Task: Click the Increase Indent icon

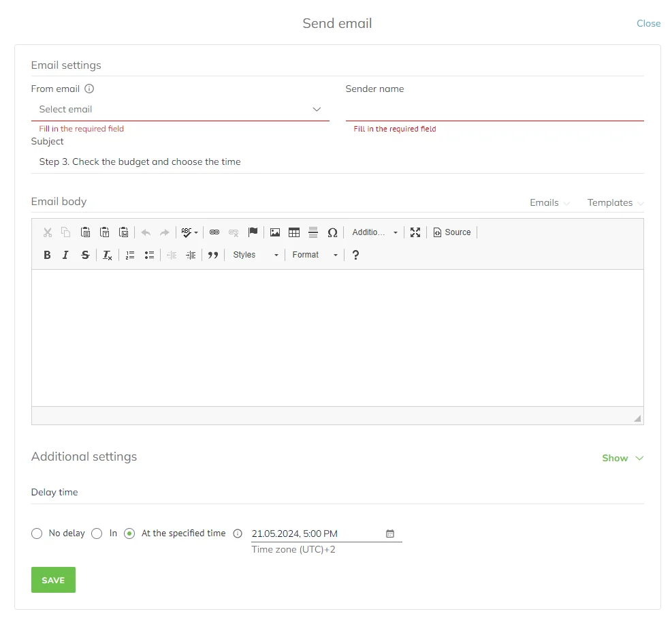Action: tap(191, 256)
